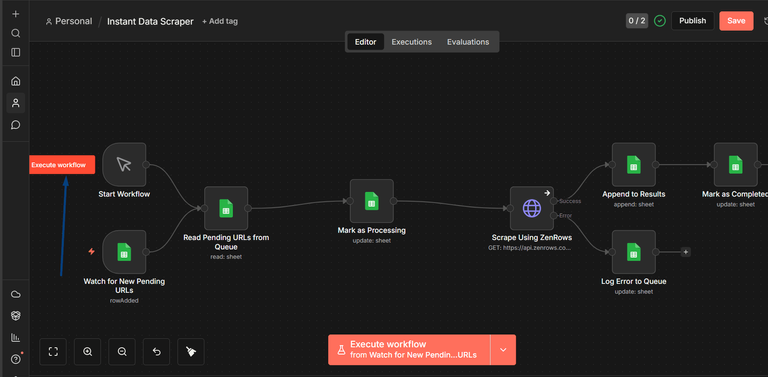Select the Mark as Processing sheet node
Viewport: 768px width, 377px height.
pyautogui.click(x=372, y=201)
